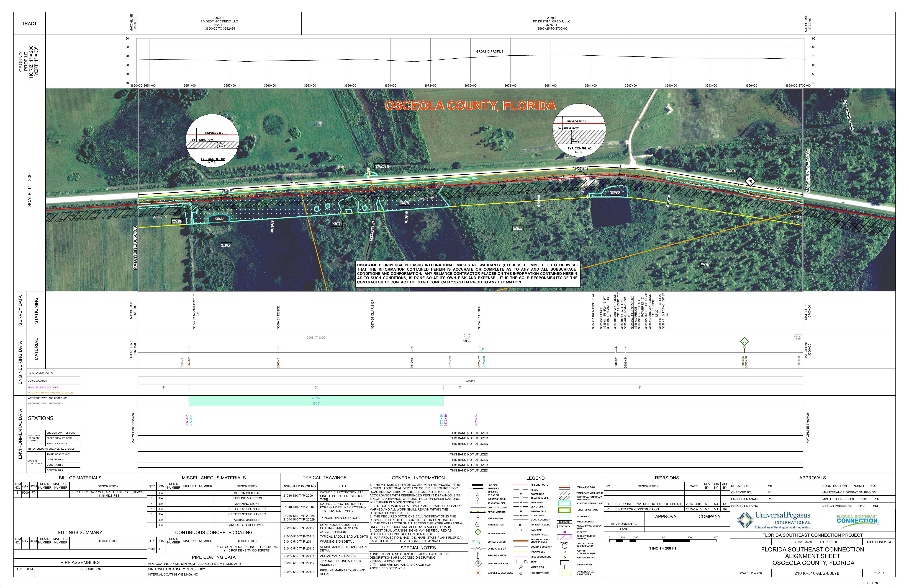Screen dimensions: 909x588
Task: Click the Highway 70 shield on the map
Action: tap(750, 182)
